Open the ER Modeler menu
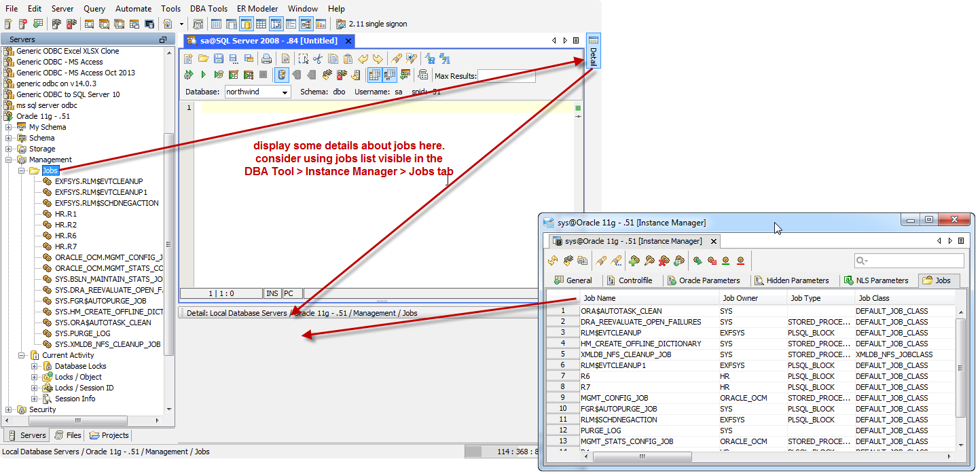The width and height of the screenshot is (980, 476). coord(257,8)
